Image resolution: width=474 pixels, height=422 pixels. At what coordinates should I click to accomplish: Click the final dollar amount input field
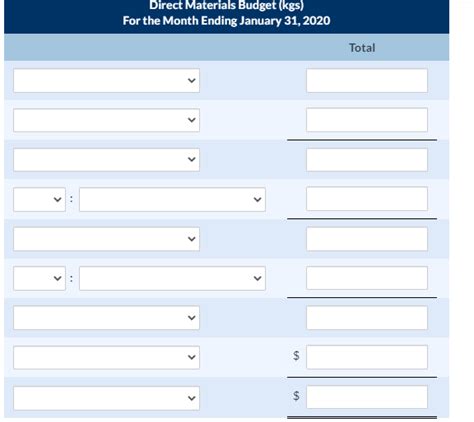tap(367, 397)
